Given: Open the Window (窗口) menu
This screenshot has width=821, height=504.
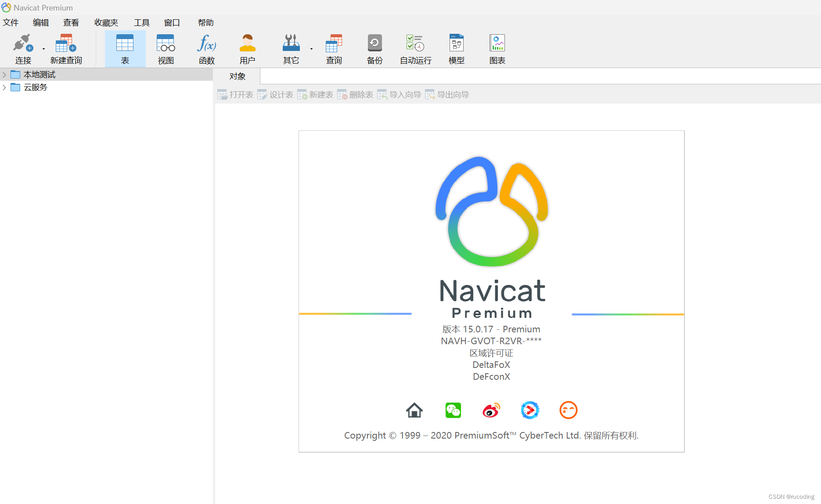Looking at the screenshot, I should coord(172,22).
